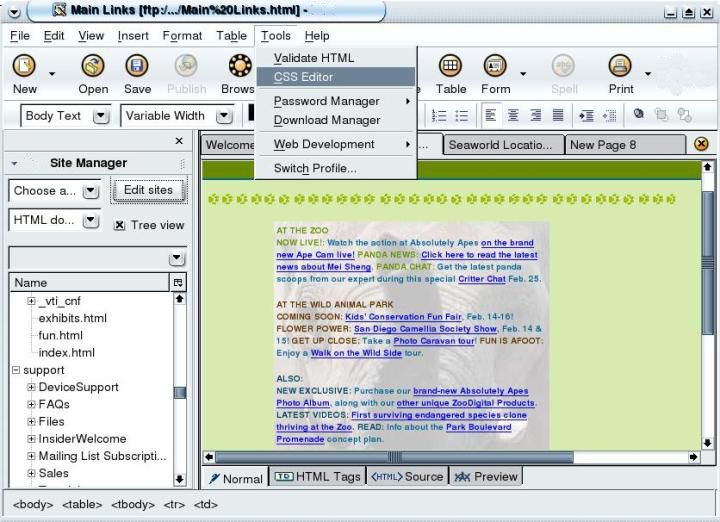Screen dimensions: 720x522
Task: Expand the FAQs folder
Action: coord(31,404)
